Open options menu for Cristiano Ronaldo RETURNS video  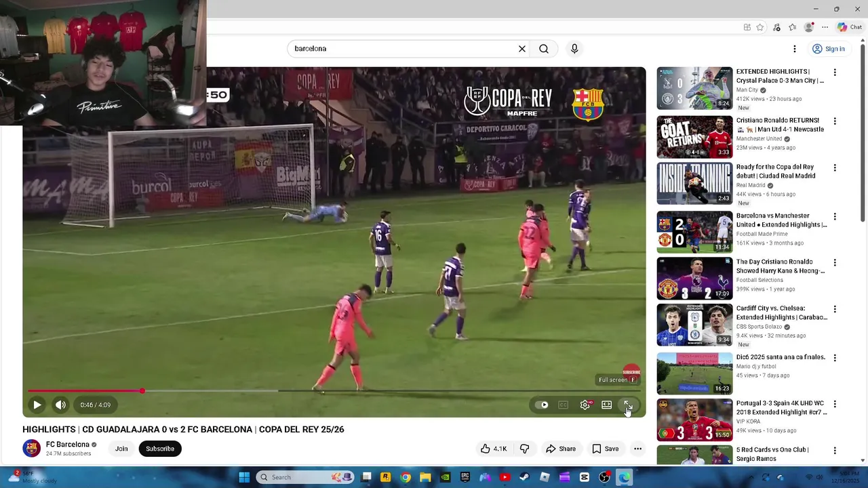[835, 121]
